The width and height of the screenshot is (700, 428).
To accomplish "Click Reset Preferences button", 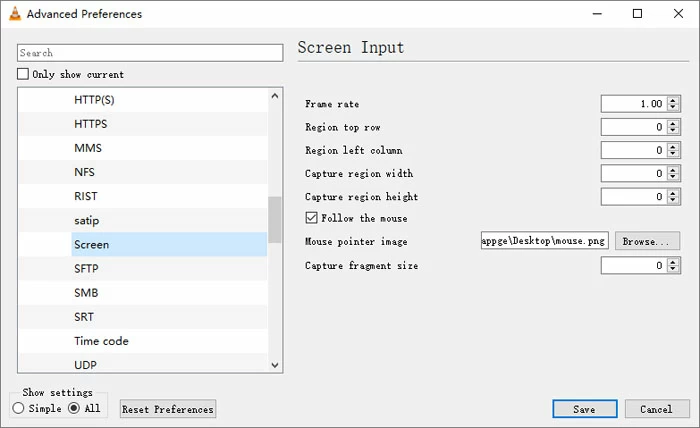I will pyautogui.click(x=168, y=409).
